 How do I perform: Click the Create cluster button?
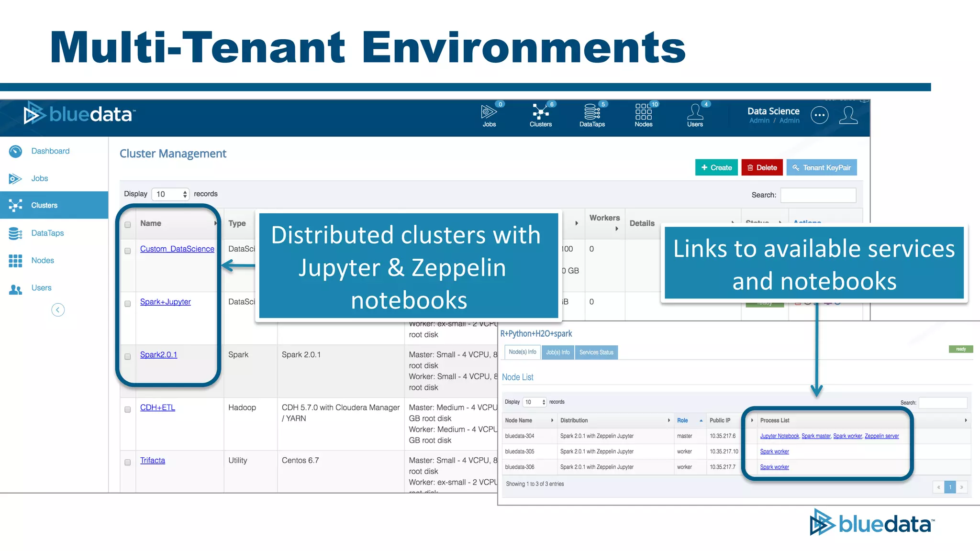[x=716, y=167]
